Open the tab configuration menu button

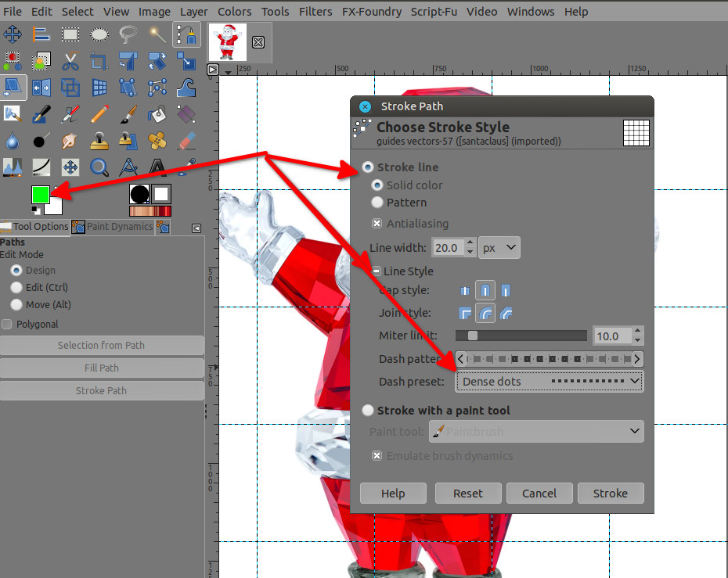[196, 228]
